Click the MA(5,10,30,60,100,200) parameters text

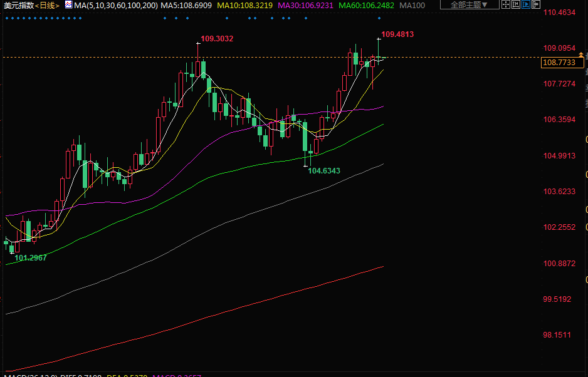coord(115,6)
